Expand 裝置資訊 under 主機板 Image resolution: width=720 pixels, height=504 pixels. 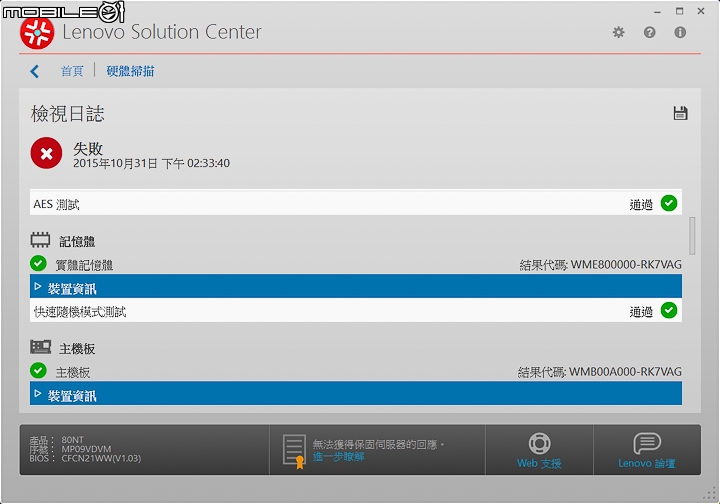[x=356, y=394]
